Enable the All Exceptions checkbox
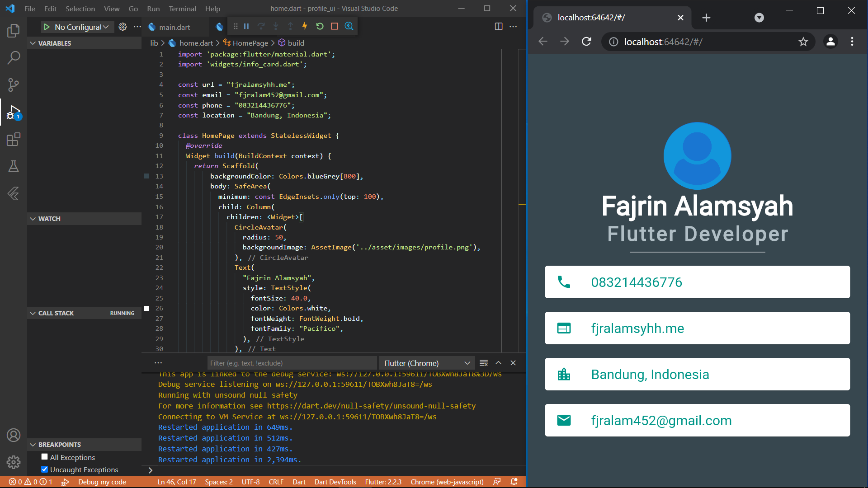This screenshot has width=868, height=488. 44,457
